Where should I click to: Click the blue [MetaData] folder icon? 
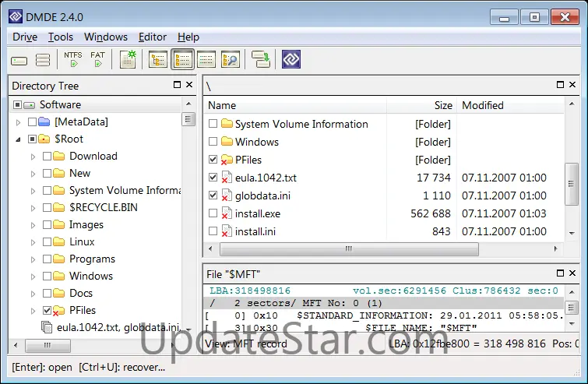point(44,122)
